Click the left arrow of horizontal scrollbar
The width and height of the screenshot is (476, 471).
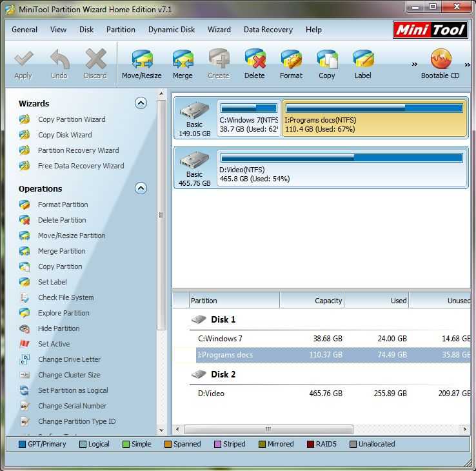(x=177, y=430)
